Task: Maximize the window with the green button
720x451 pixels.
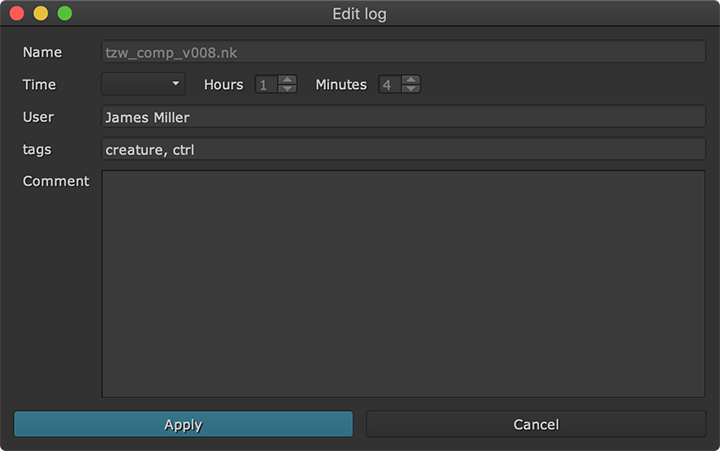Action: point(65,14)
